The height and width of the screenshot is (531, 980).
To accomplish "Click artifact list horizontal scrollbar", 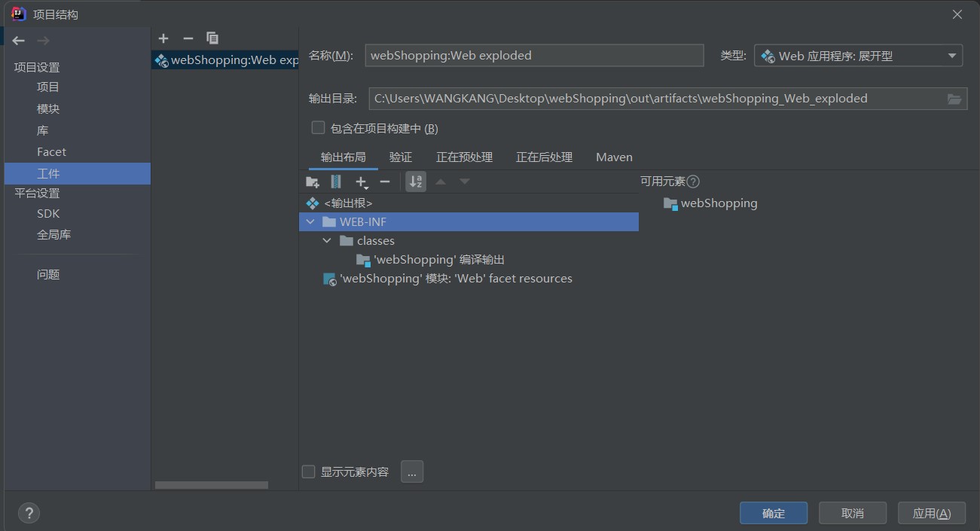I will coord(212,485).
